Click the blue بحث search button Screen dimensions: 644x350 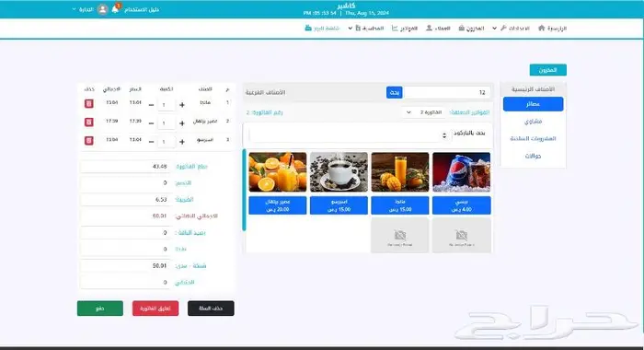[395, 92]
